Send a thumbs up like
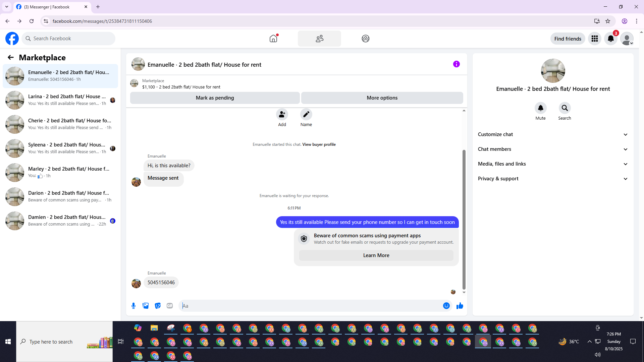This screenshot has width=644, height=362. (460, 306)
